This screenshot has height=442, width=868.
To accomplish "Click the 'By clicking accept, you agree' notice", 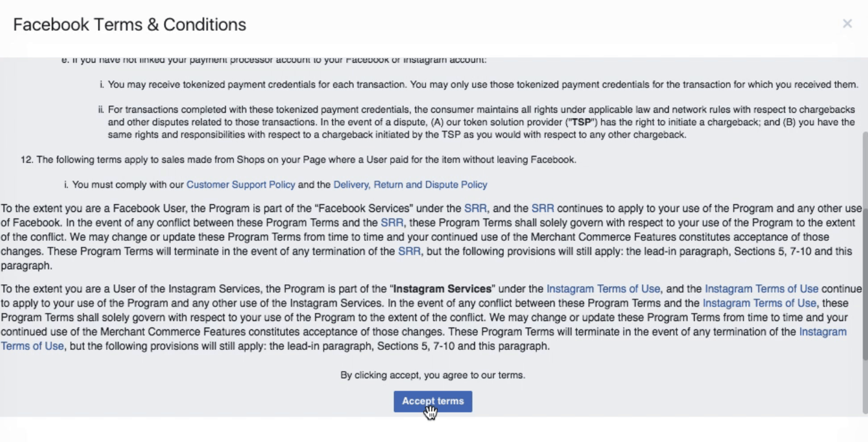I will [x=433, y=375].
